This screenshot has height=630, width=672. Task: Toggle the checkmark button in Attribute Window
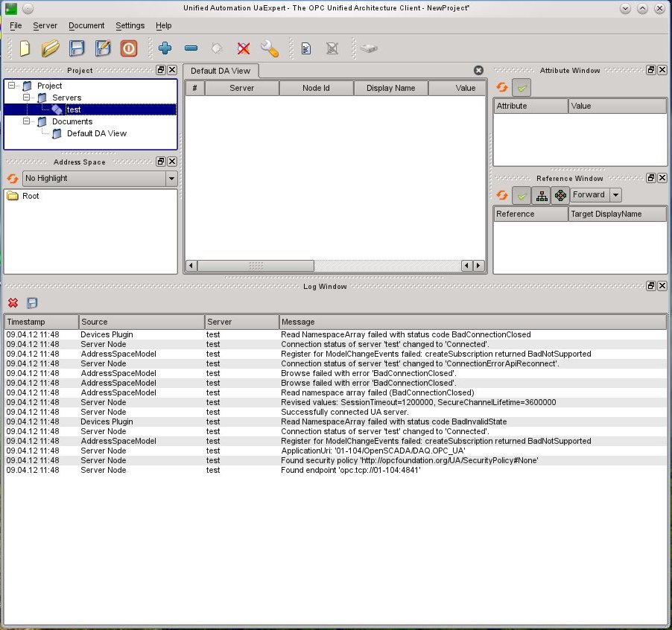click(x=522, y=88)
